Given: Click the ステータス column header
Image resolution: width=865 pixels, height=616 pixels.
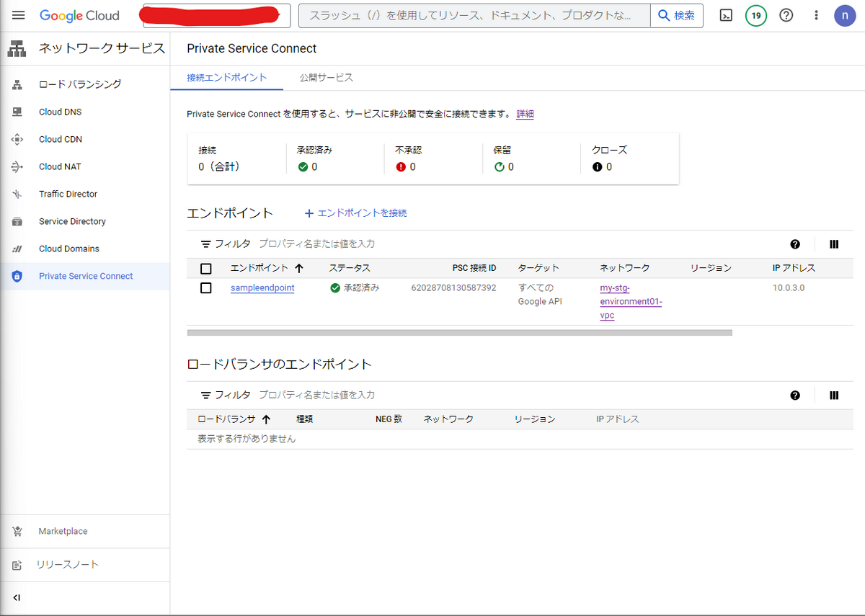Looking at the screenshot, I should [x=350, y=268].
